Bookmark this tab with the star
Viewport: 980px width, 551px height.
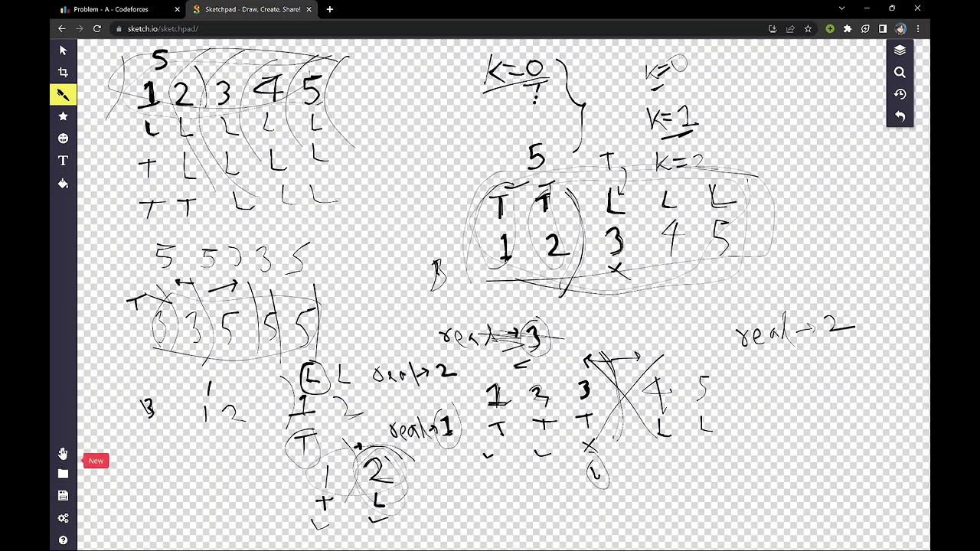point(808,29)
